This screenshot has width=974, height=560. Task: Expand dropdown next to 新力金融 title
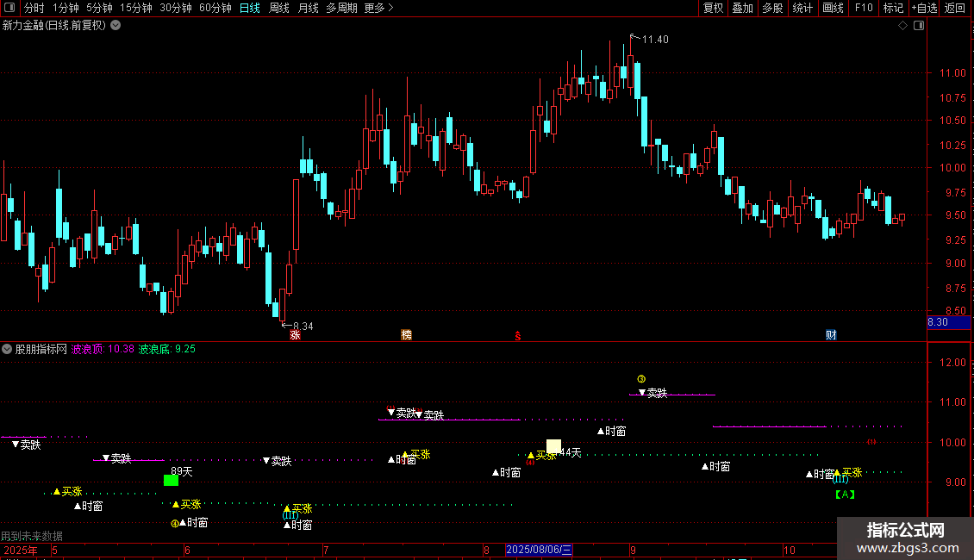click(116, 26)
